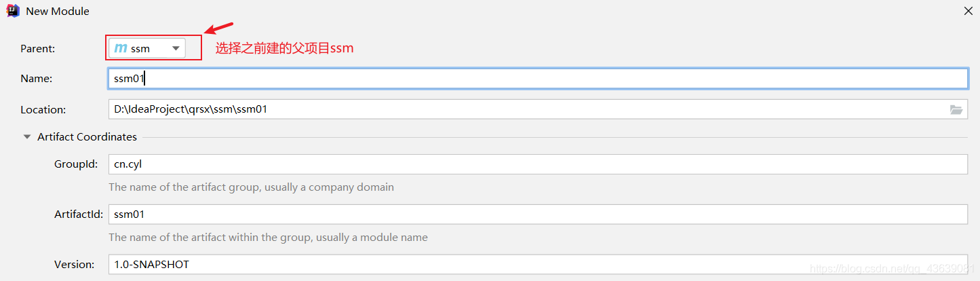This screenshot has width=980, height=281.
Task: Open the Parent dropdown arrow
Action: (x=176, y=48)
